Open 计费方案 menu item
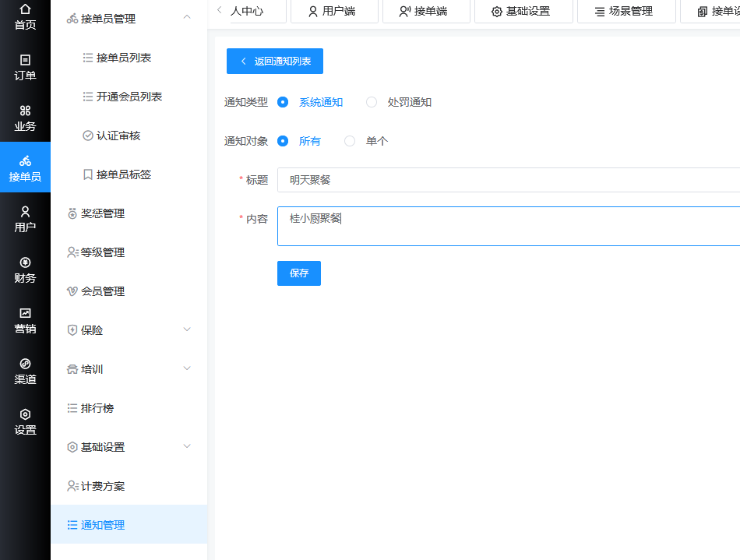Screen dimensions: 740x560 [x=129, y=486]
